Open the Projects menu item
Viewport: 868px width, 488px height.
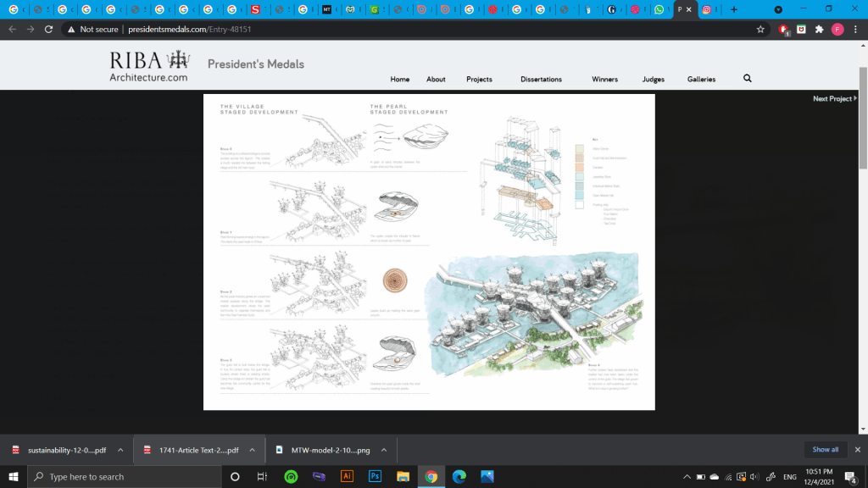tap(479, 80)
